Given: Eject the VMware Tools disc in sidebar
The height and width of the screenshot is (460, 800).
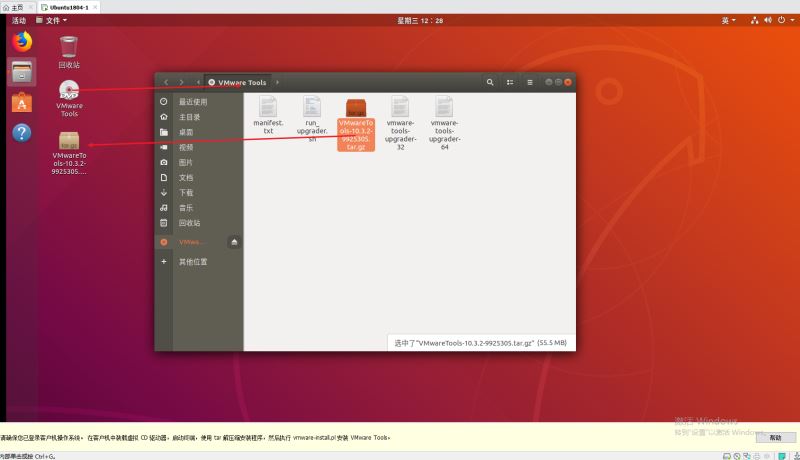Looking at the screenshot, I should 234,242.
